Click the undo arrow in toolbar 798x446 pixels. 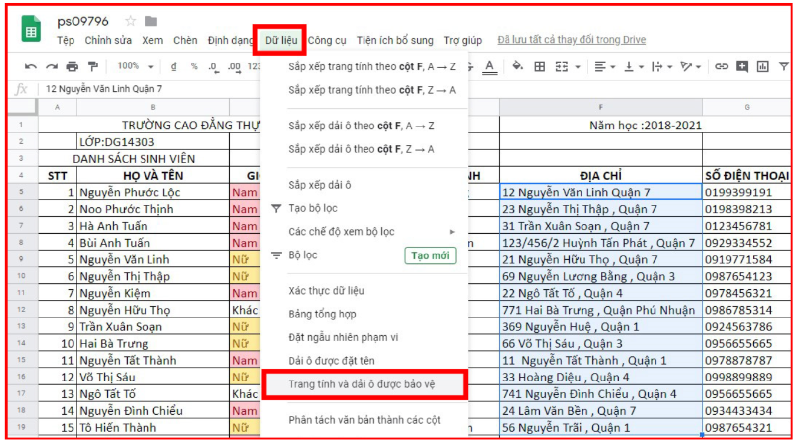point(30,67)
